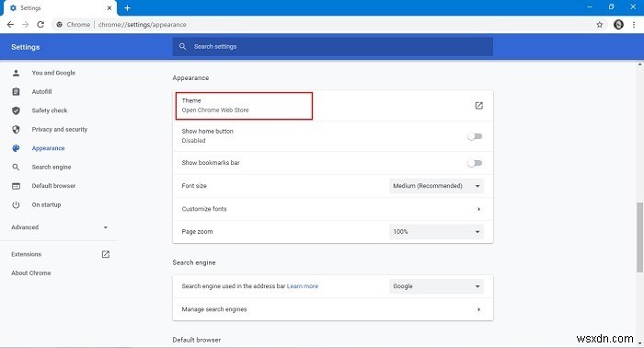Go back with the browser back arrow
The image size is (644, 348).
click(10, 25)
